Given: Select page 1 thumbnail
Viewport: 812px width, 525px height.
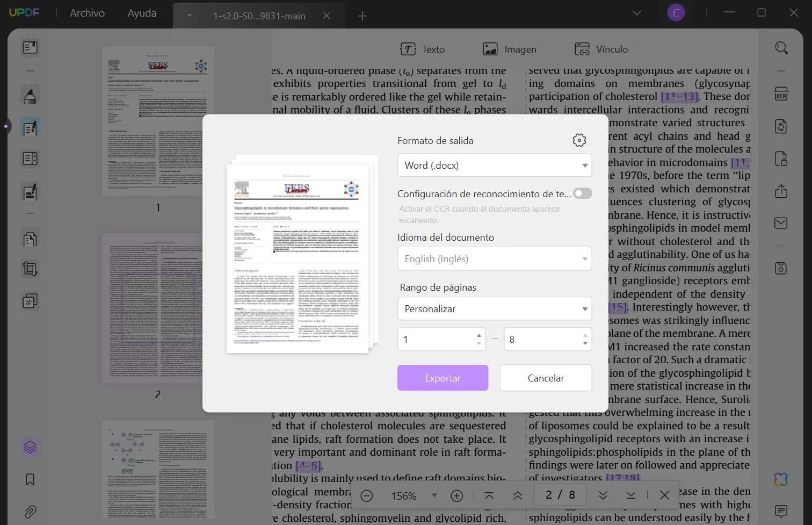Looking at the screenshot, I should 158,121.
